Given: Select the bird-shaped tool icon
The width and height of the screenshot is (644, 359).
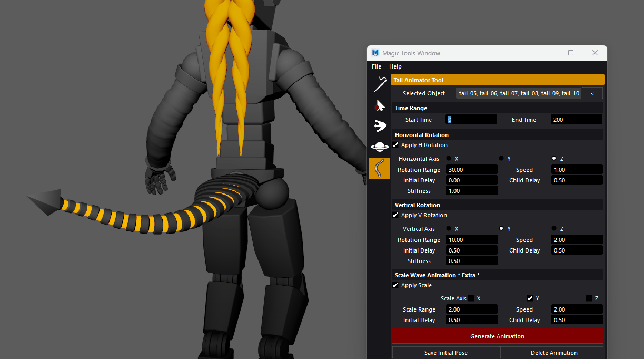Looking at the screenshot, I should 379,125.
